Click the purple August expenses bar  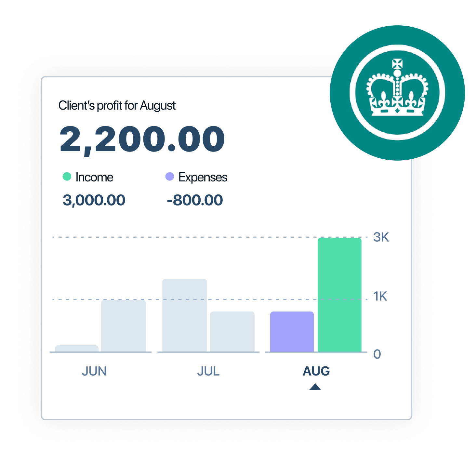coord(292,332)
